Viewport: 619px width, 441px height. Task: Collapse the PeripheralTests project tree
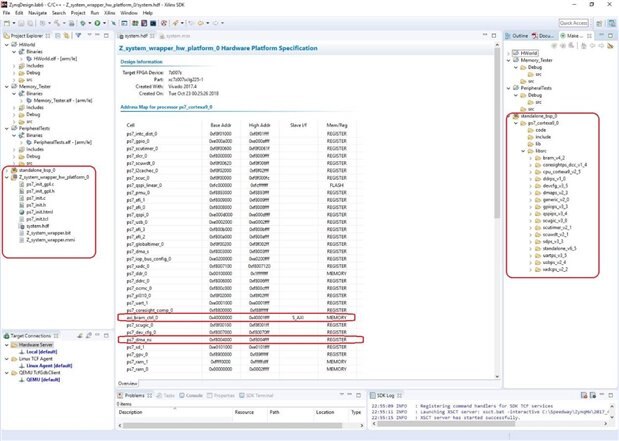coord(6,128)
